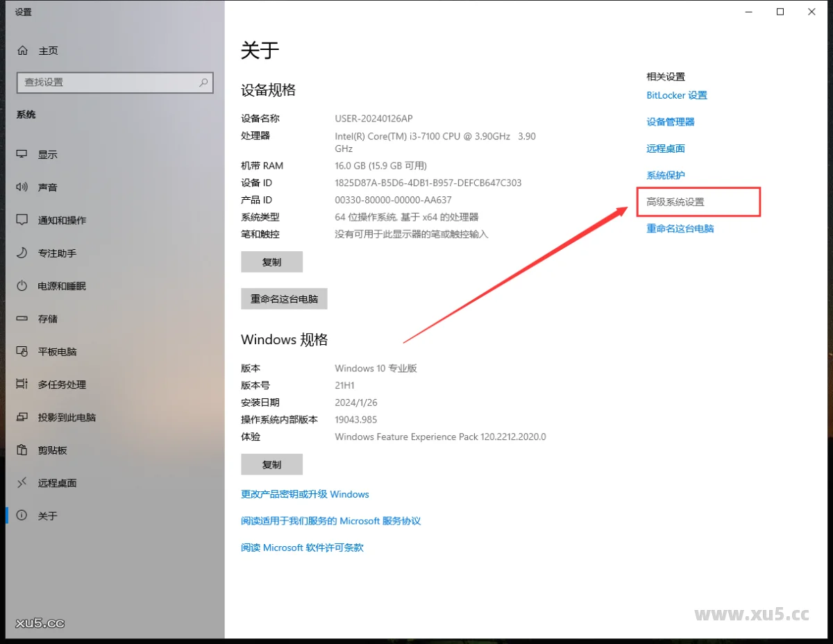Click the Focus assist moon icon
The height and width of the screenshot is (644, 833).
coord(22,253)
